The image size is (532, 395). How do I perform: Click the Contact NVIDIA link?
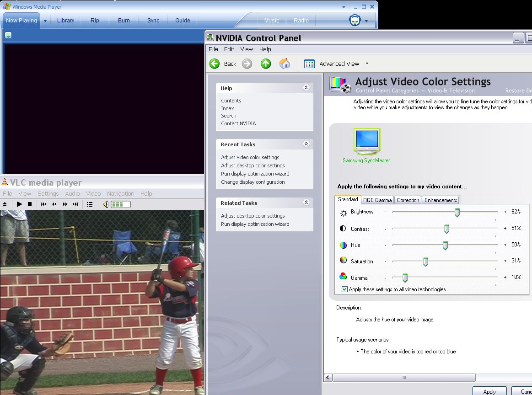pyautogui.click(x=238, y=123)
